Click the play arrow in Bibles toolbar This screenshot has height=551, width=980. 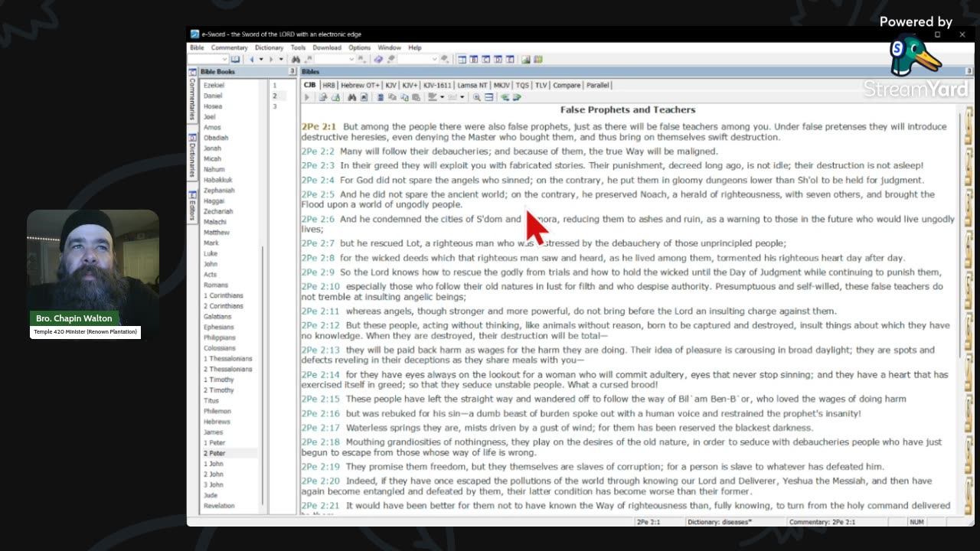pyautogui.click(x=307, y=97)
